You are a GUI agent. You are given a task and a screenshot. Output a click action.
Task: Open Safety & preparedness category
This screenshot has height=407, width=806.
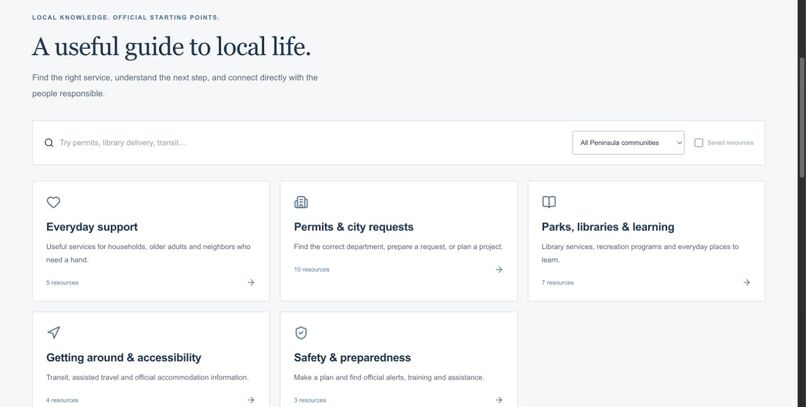click(398, 359)
